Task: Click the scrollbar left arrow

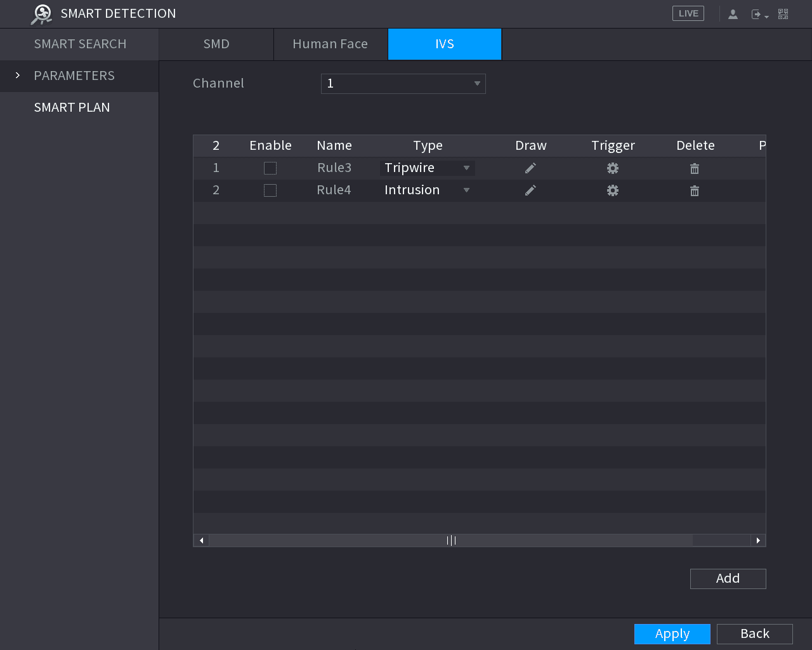Action: coord(202,540)
